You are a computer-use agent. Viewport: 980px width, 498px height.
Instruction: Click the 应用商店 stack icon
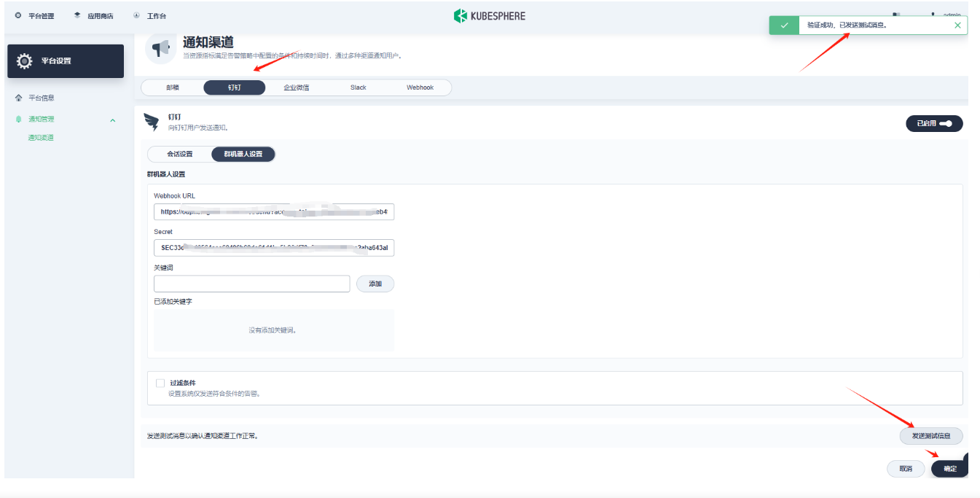77,15
